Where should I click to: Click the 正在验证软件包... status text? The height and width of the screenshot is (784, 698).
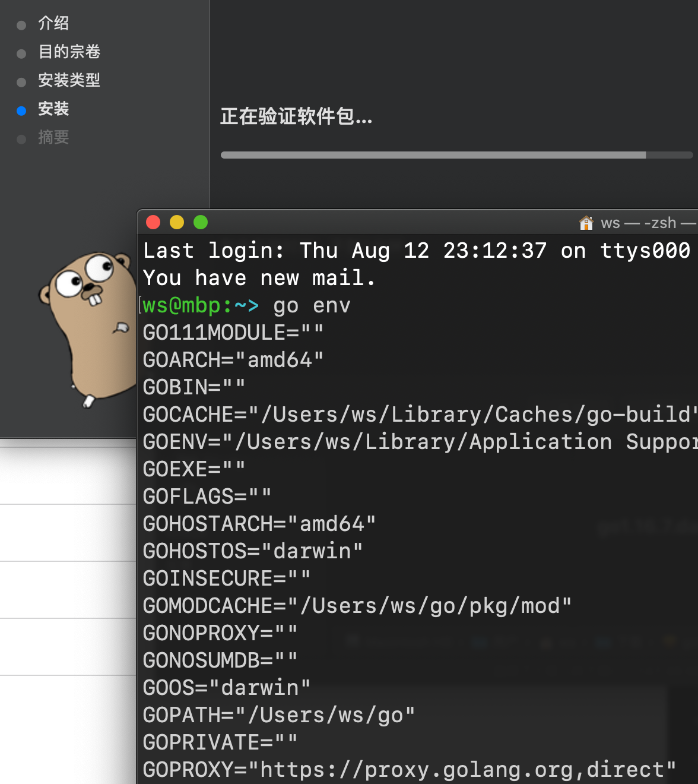(x=296, y=116)
